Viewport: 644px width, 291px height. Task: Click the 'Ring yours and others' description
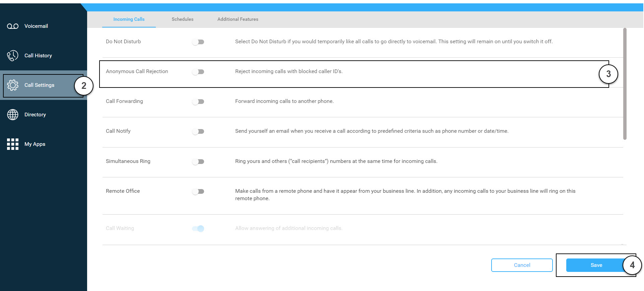336,161
